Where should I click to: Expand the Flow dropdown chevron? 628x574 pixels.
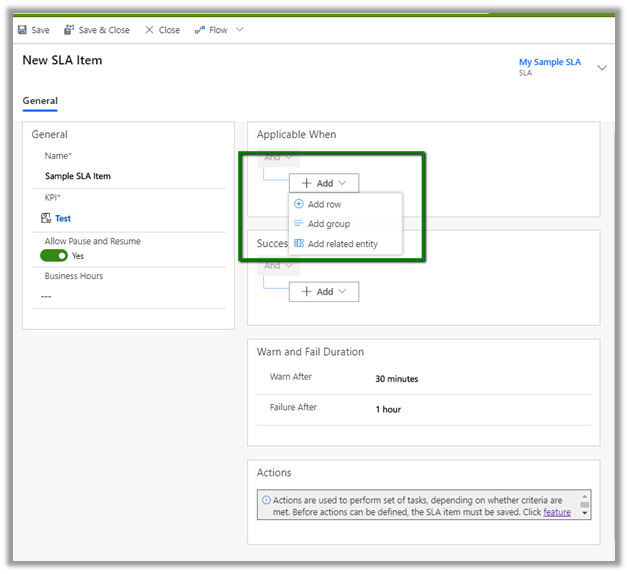coord(239,30)
